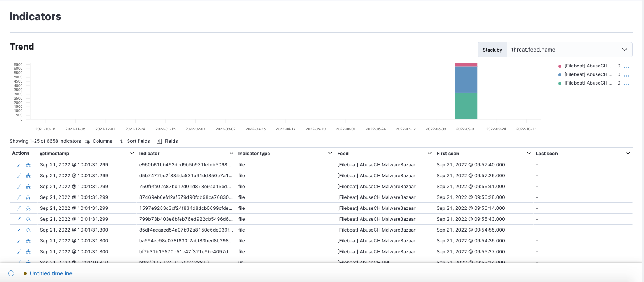
Task: Expand the @timestamp column header menu
Action: coord(132,154)
